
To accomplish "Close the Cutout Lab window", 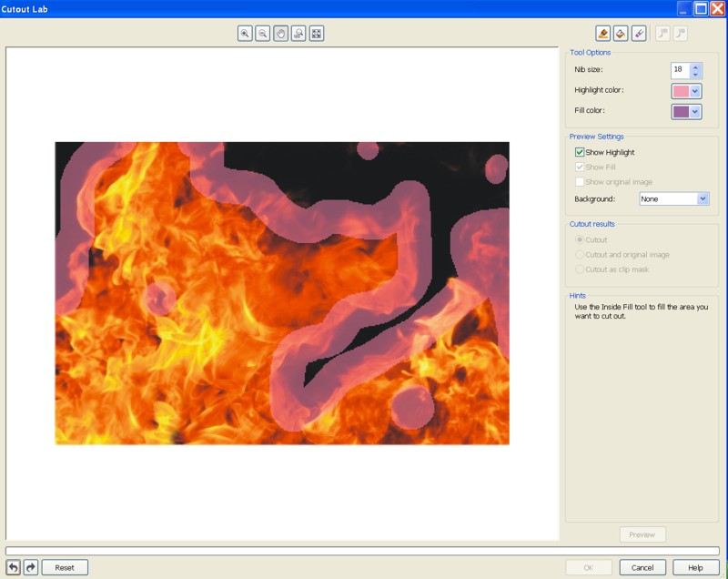I will 717,9.
